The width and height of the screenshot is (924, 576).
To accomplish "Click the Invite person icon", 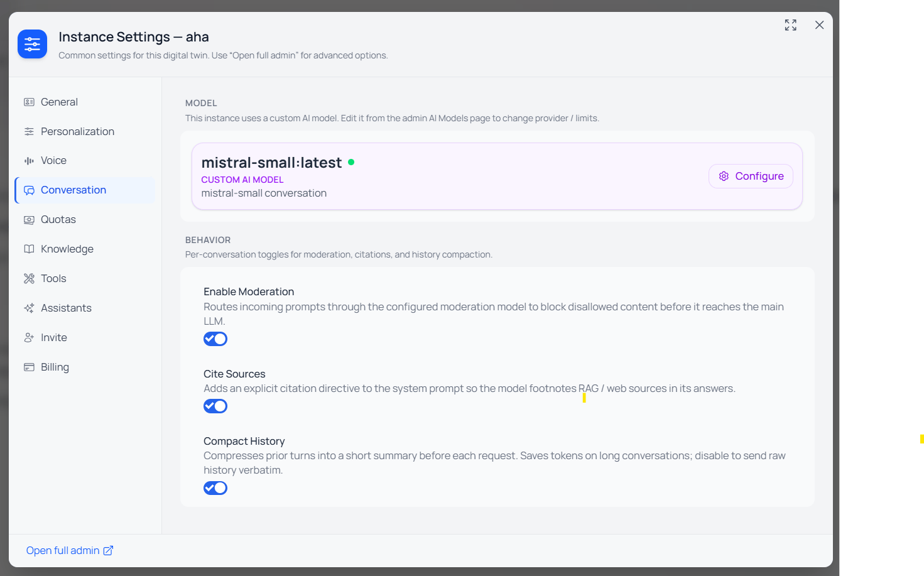I will (x=29, y=337).
